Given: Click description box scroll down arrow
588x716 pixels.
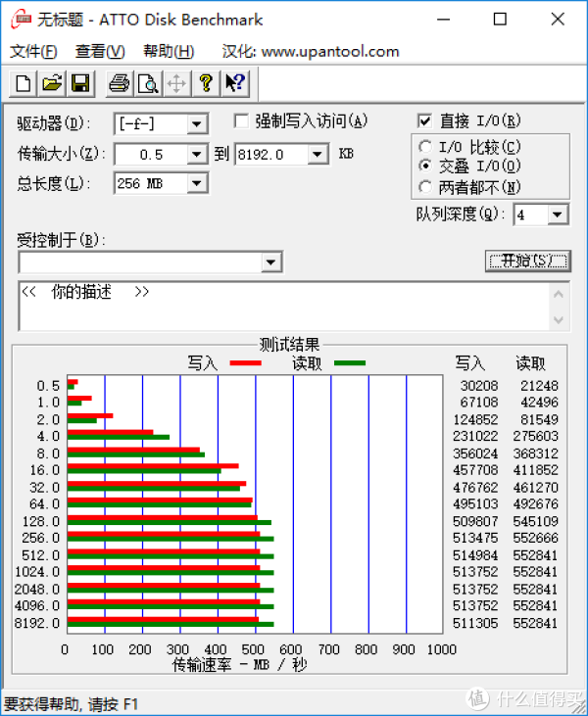Looking at the screenshot, I should click(559, 319).
